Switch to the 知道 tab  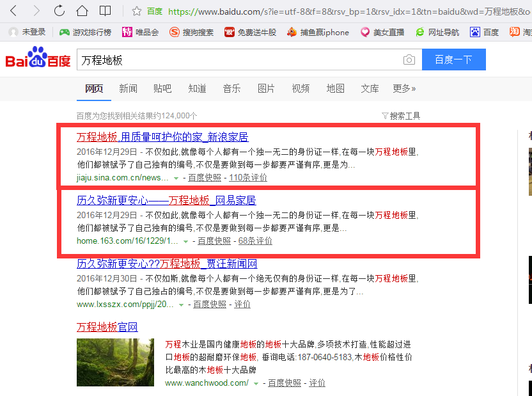[197, 88]
